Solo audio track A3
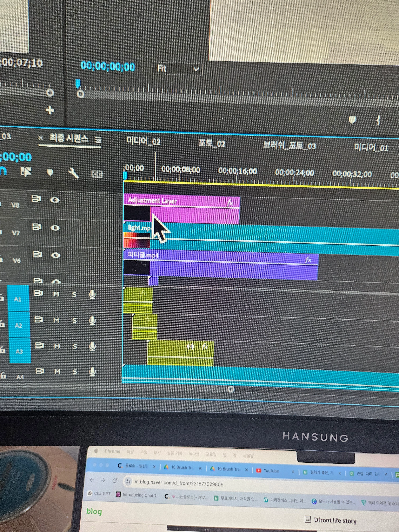399x532 pixels. coord(75,346)
